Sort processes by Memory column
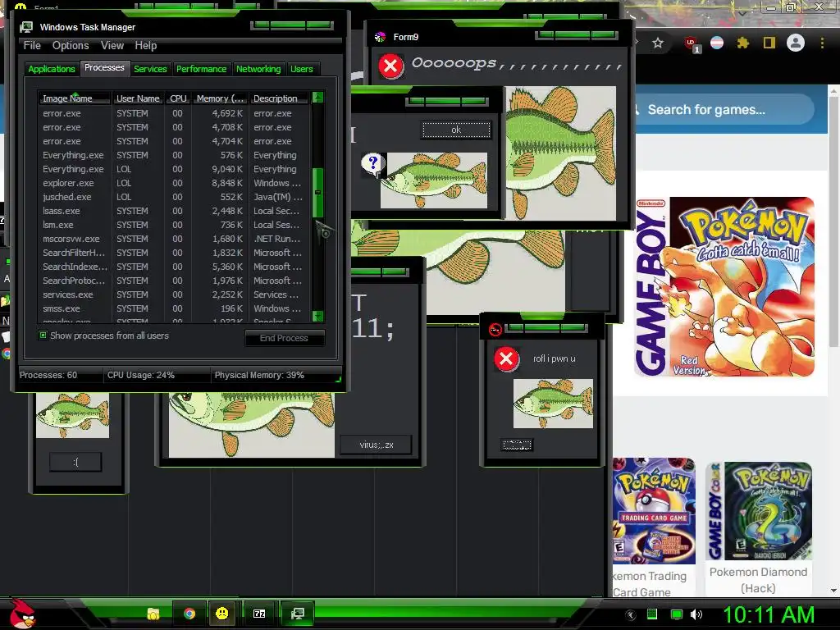840x630 pixels. point(220,98)
